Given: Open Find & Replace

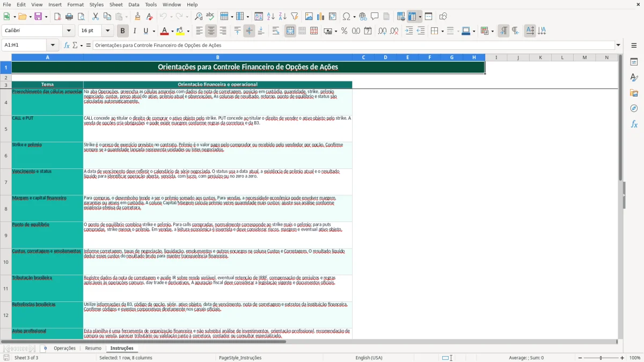Looking at the screenshot, I should (x=199, y=17).
